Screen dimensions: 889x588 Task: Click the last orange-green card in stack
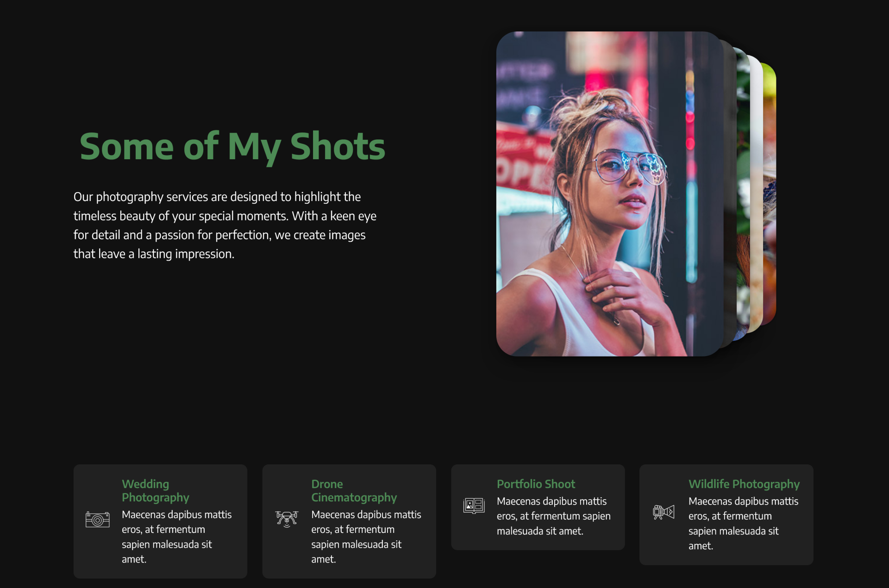tap(770, 194)
